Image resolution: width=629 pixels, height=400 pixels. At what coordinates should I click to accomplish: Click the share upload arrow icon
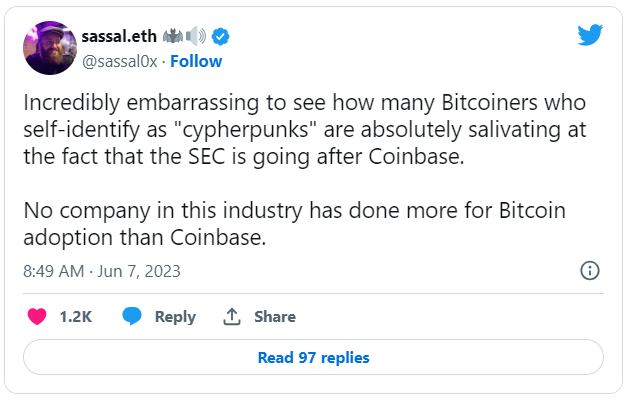tap(232, 316)
